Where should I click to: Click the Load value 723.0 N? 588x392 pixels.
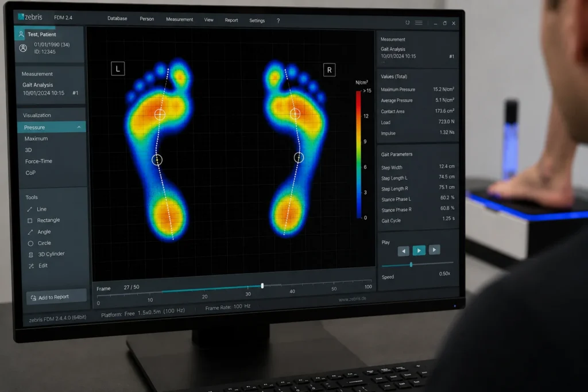click(x=446, y=122)
